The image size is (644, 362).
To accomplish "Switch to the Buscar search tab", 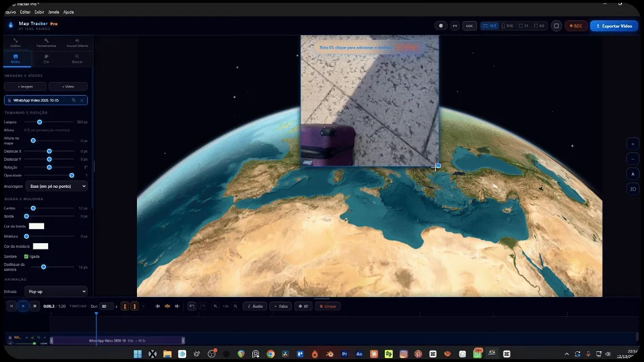I will tap(77, 59).
